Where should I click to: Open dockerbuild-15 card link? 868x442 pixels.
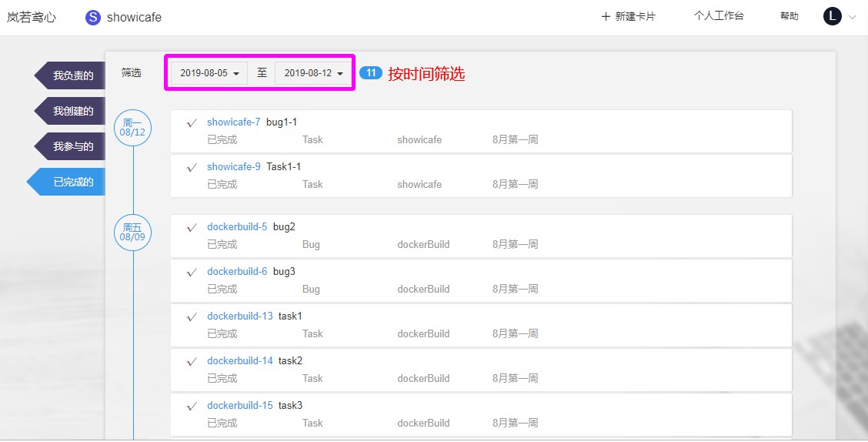[239, 406]
